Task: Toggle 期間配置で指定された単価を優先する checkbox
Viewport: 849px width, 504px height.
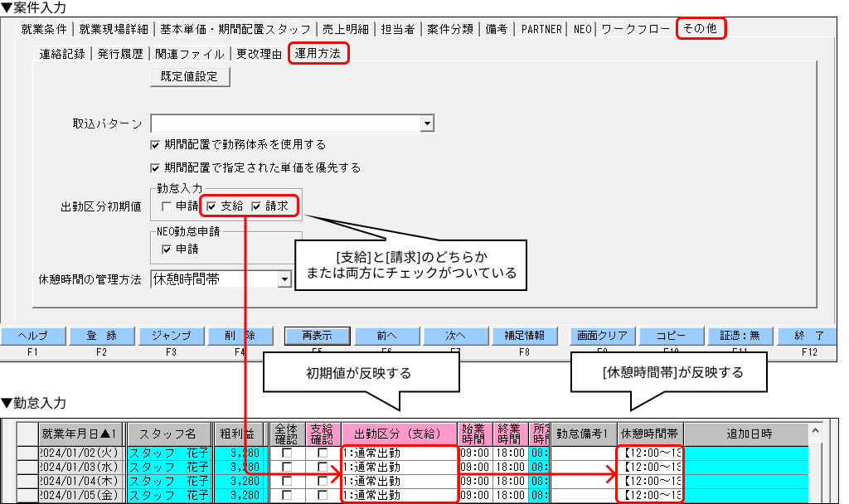Action: point(155,168)
